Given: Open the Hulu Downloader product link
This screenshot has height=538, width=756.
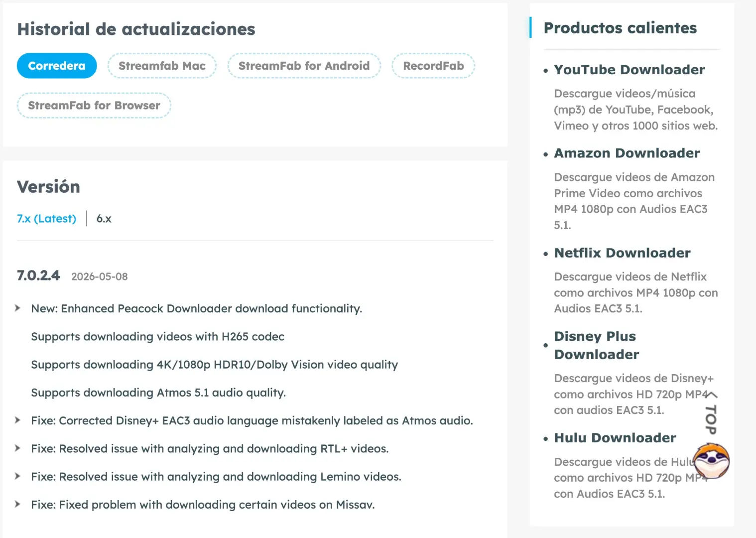Looking at the screenshot, I should (x=615, y=438).
